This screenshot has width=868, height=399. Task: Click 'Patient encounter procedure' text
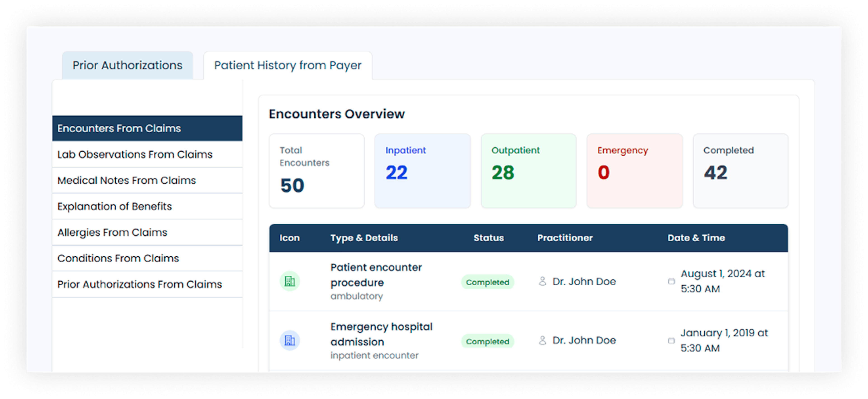click(x=376, y=275)
